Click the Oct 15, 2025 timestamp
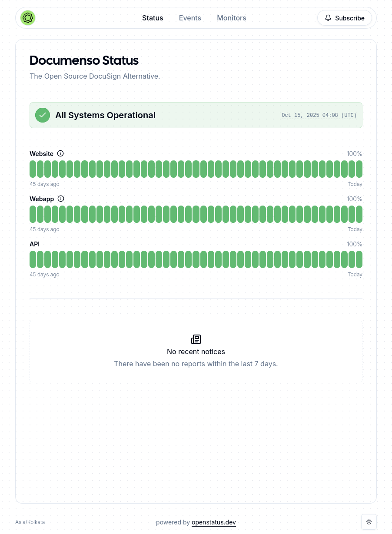Screen dimensions: 392x534 tap(319, 115)
